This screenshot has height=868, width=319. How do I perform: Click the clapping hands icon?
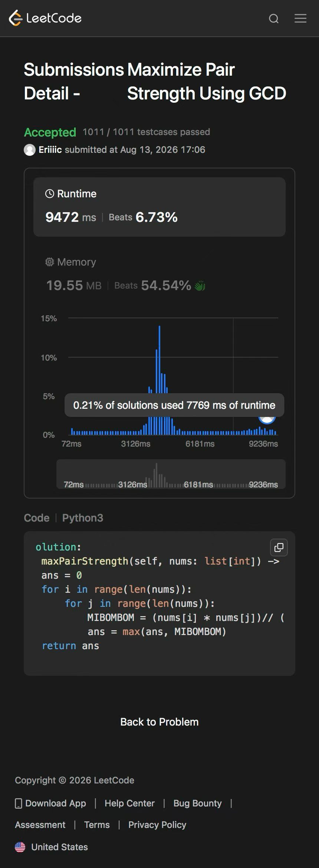pos(200,286)
